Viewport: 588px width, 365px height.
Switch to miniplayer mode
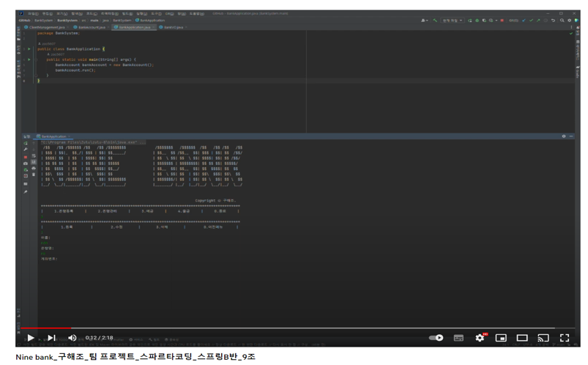[501, 338]
